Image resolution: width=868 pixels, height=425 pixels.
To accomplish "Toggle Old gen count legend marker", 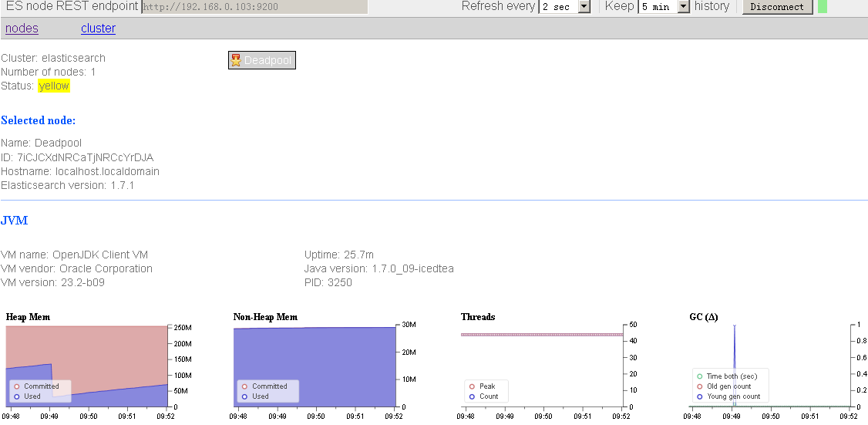I will pyautogui.click(x=700, y=386).
